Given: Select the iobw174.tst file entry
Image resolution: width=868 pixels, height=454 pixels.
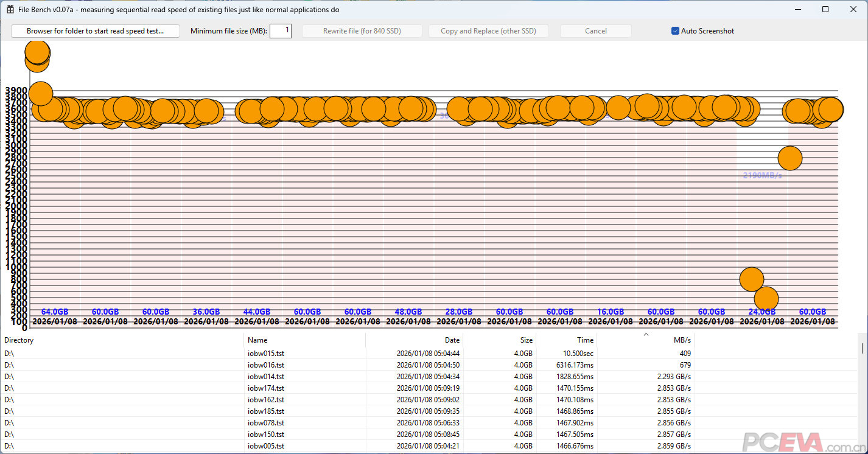Looking at the screenshot, I should 266,388.
